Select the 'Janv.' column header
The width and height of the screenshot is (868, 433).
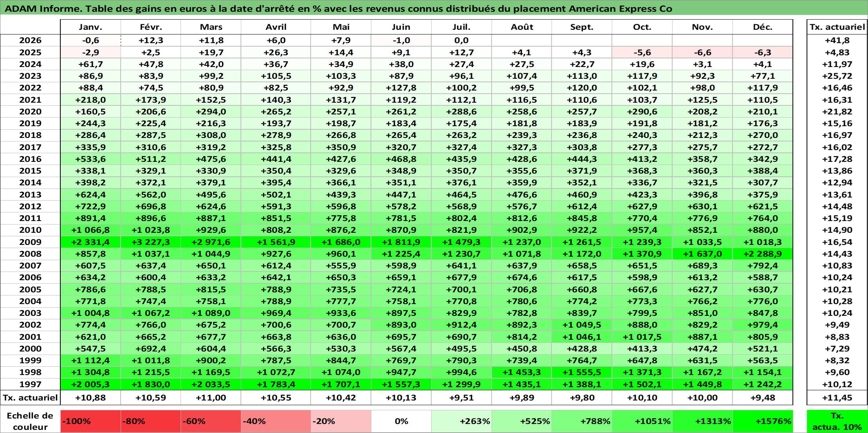(x=90, y=27)
